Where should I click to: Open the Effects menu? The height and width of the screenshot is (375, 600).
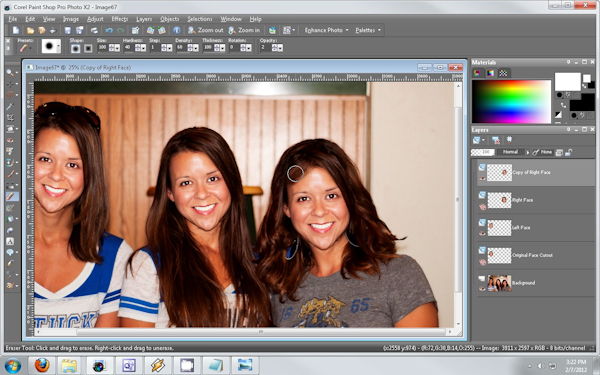(119, 19)
